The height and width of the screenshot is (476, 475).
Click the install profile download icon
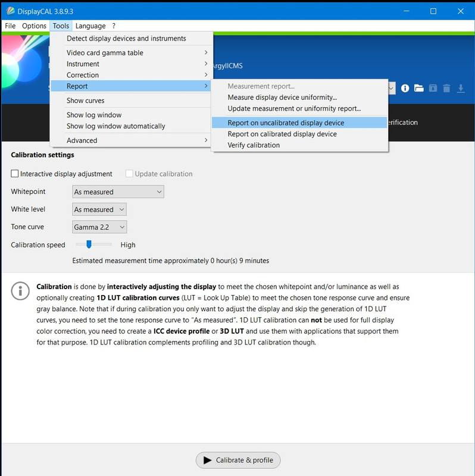(461, 88)
